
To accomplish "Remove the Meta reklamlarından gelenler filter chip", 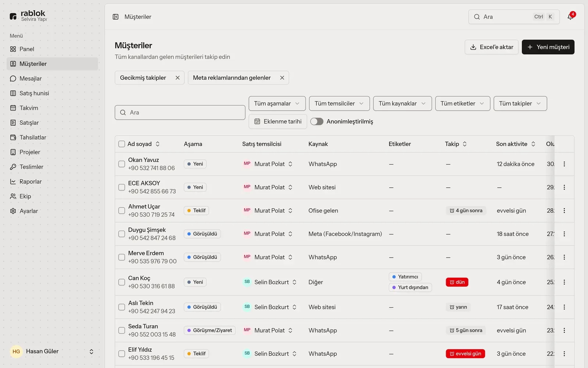I will tap(282, 78).
